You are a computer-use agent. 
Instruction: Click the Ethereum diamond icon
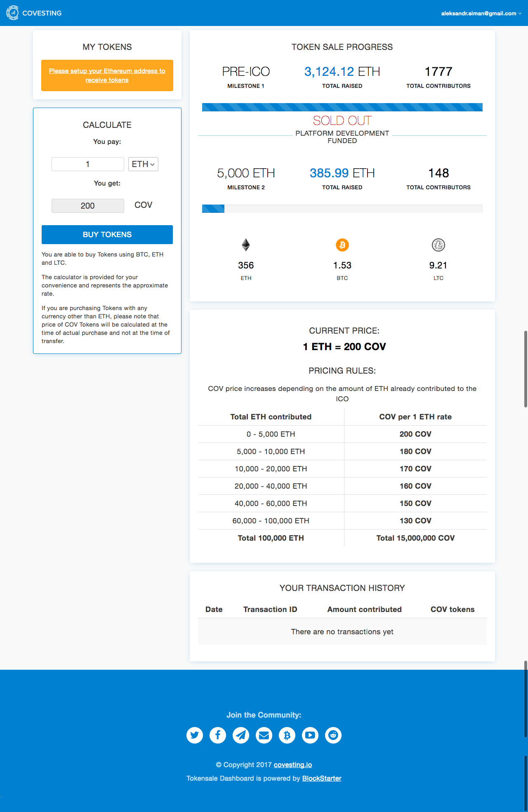246,245
